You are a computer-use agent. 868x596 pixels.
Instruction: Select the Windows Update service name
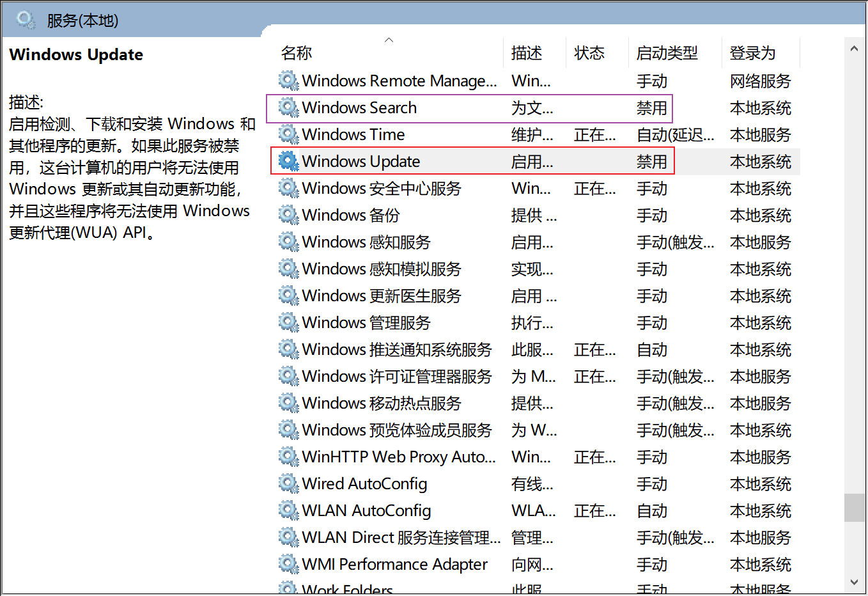361,161
